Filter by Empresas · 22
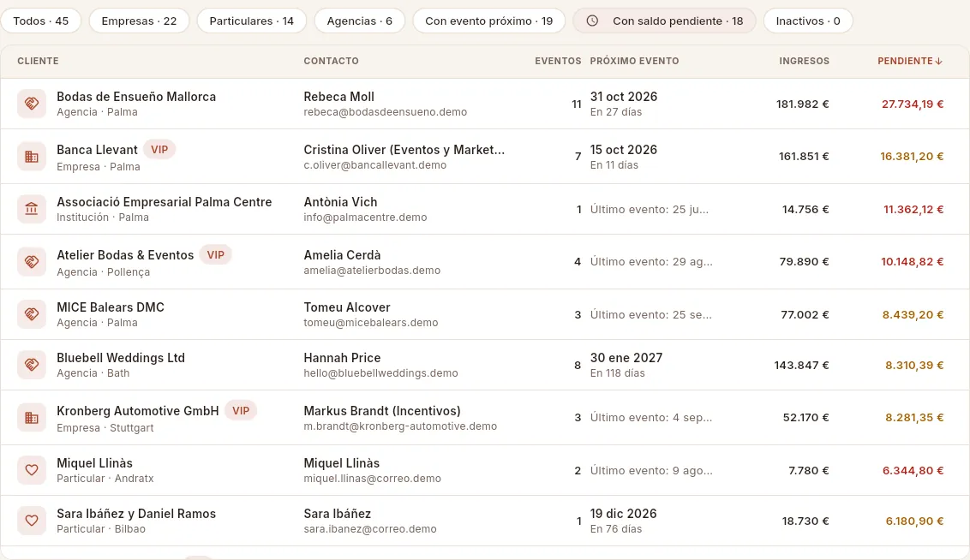Image resolution: width=970 pixels, height=560 pixels. point(139,21)
